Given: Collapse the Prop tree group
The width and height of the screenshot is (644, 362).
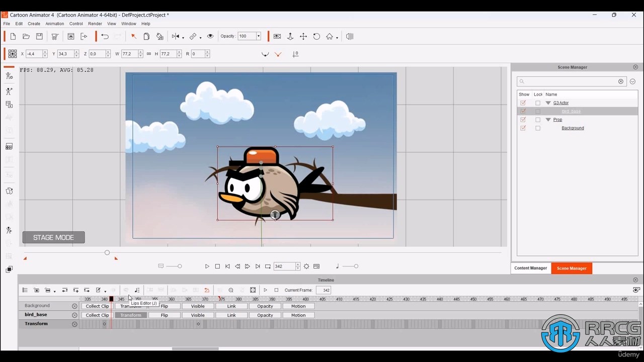Looking at the screenshot, I should click(548, 120).
